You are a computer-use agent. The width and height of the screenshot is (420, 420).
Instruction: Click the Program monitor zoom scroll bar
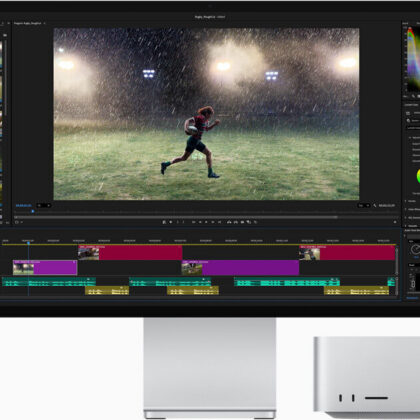(176, 217)
